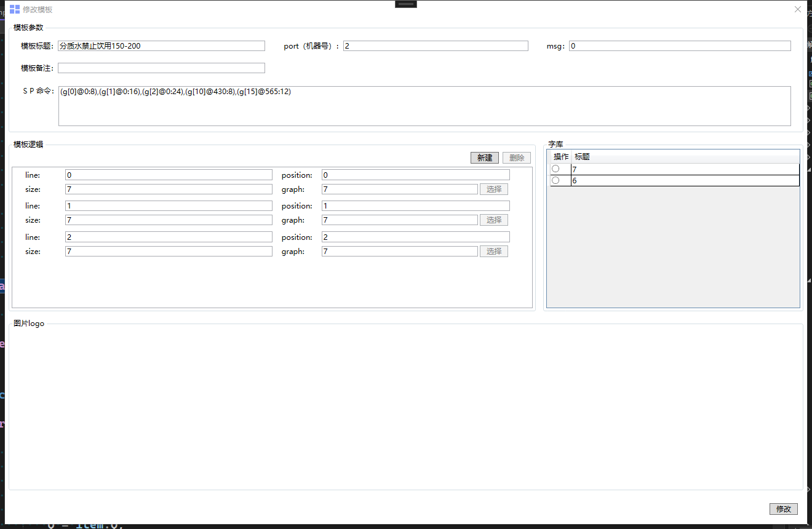Click the title cell 7 in 字库 table
This screenshot has width=812, height=529.
click(685, 169)
